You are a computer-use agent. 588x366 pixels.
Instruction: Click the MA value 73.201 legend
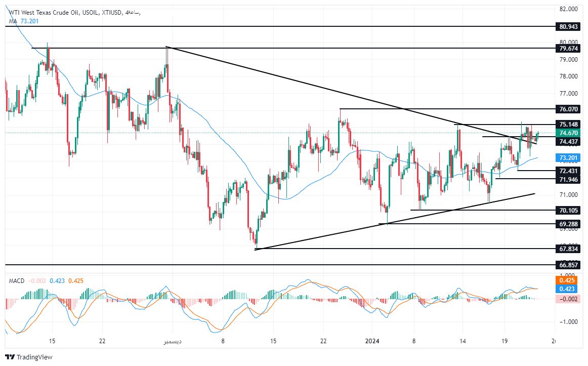pos(29,21)
